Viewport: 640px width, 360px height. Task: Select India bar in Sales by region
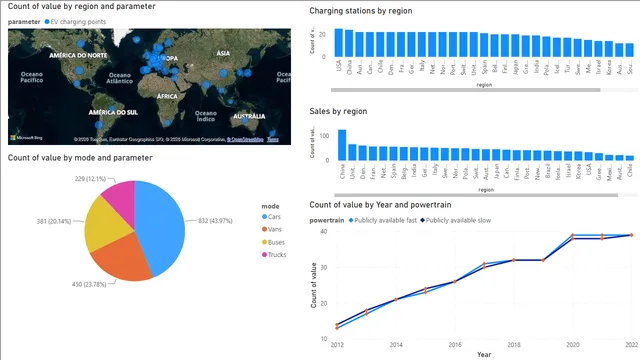coord(414,154)
